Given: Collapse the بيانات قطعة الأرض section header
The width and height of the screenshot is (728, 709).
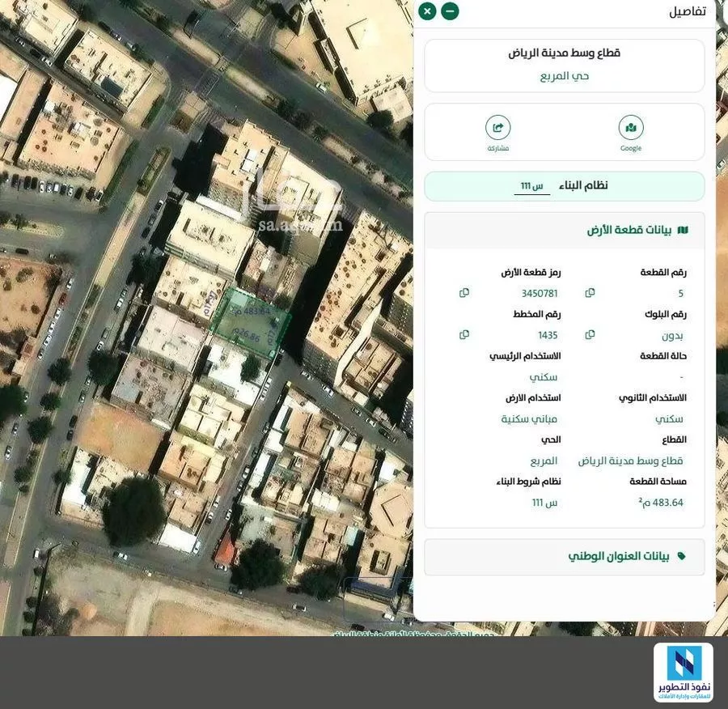Looking at the screenshot, I should tap(564, 231).
